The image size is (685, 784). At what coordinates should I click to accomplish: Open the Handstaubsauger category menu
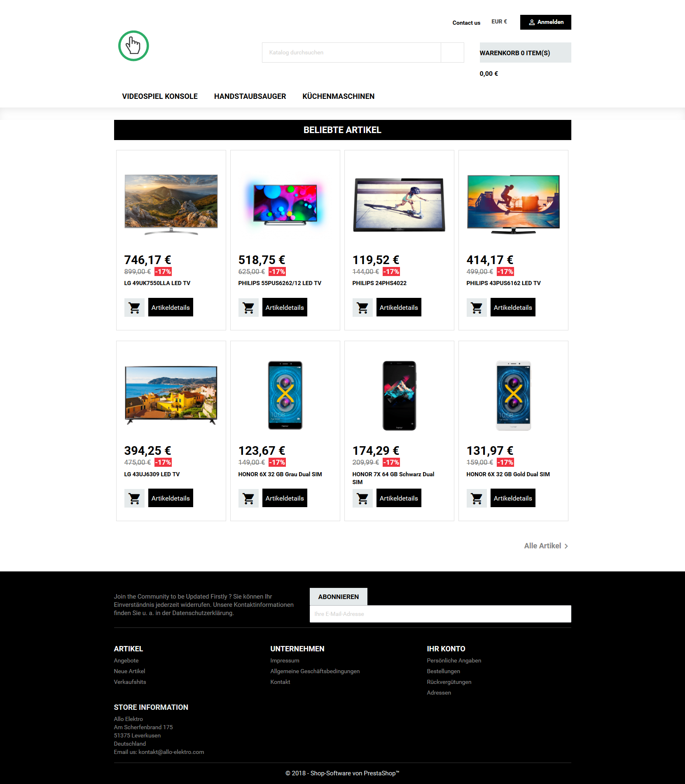pos(250,96)
